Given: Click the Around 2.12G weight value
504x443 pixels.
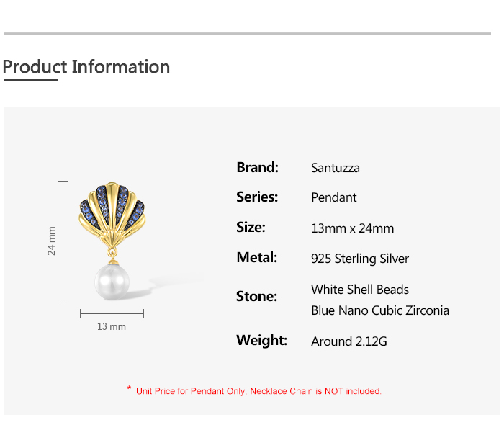Looking at the screenshot, I should (349, 341).
